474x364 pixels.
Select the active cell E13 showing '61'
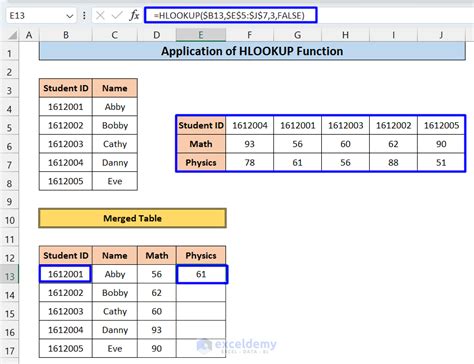pyautogui.click(x=201, y=274)
